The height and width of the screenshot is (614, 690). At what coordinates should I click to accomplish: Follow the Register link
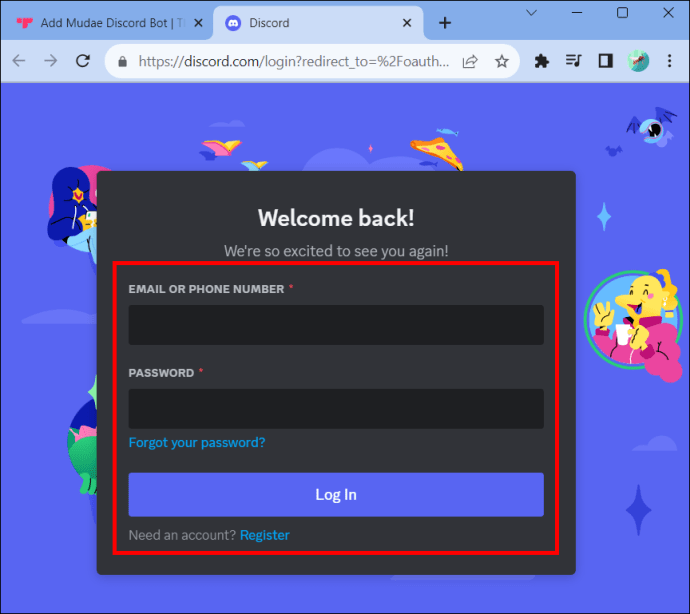click(x=264, y=535)
